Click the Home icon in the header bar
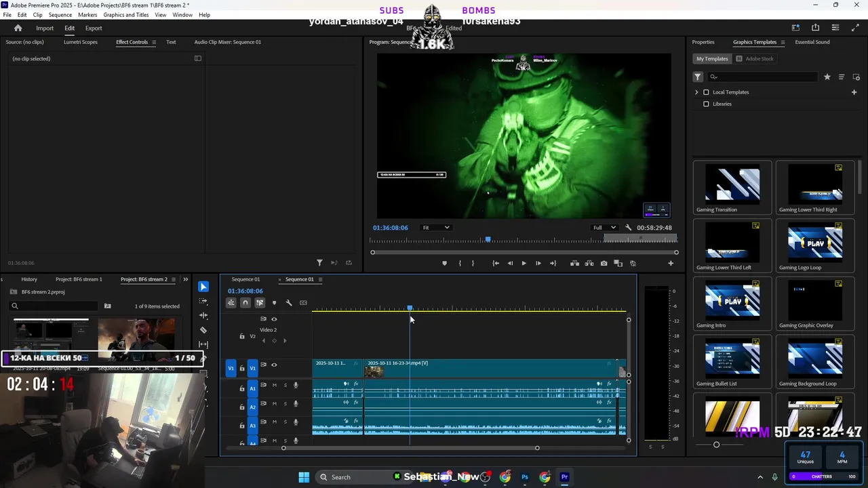Viewport: 868px width, 488px height. (18, 28)
